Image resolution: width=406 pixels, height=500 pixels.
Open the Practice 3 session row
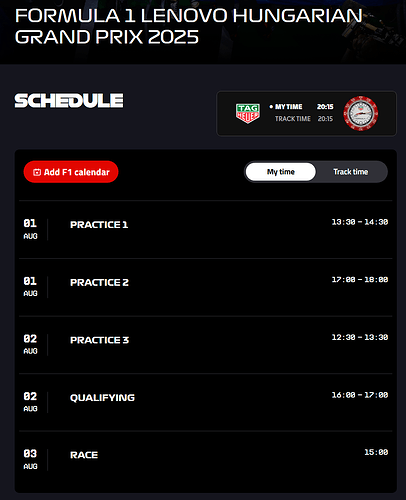206,345
